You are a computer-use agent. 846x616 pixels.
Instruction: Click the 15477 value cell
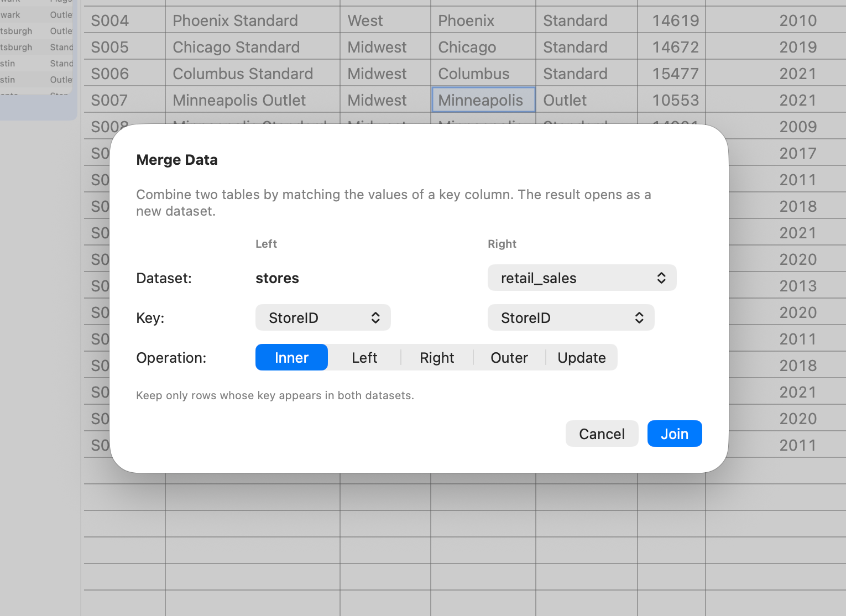[671, 74]
